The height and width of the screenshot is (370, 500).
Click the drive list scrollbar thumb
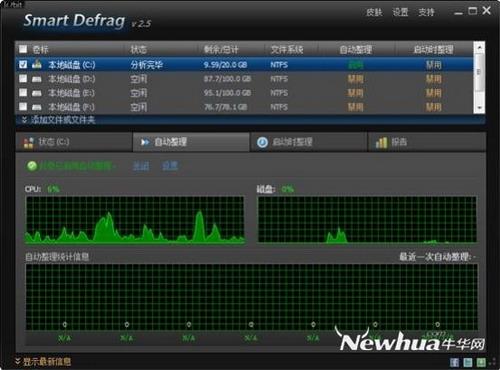(479, 72)
